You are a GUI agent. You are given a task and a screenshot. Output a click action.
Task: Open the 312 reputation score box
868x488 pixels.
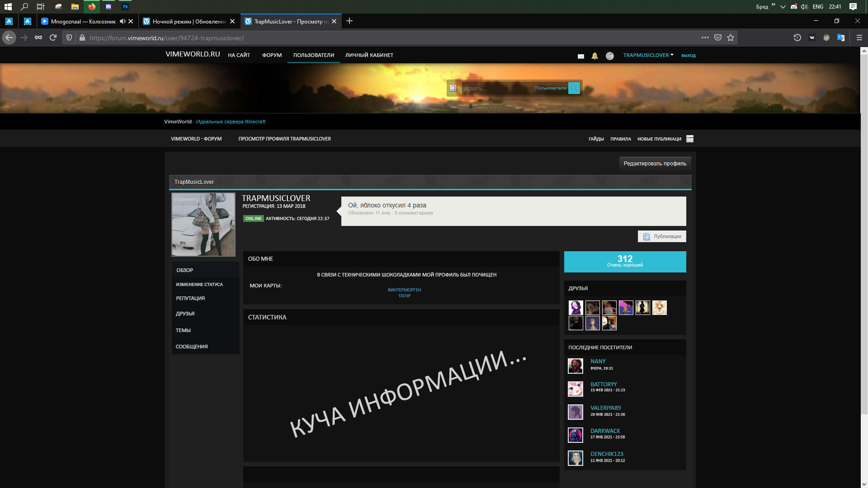(x=625, y=262)
